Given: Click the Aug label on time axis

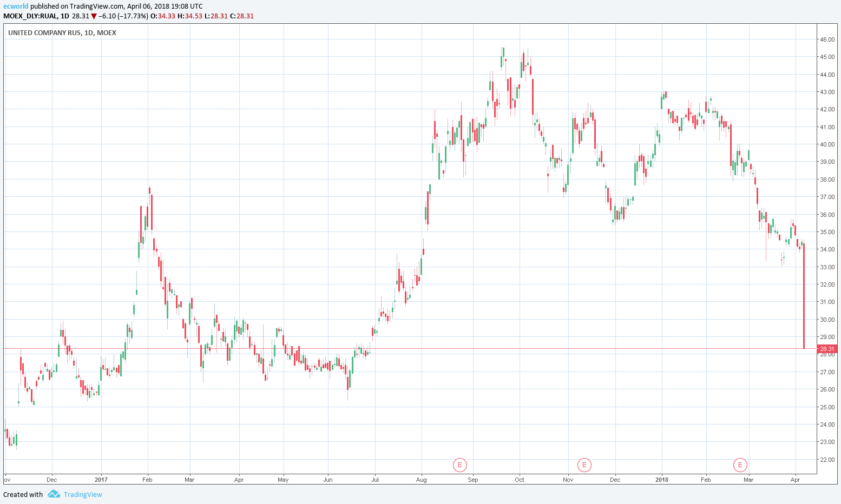Looking at the screenshot, I should coord(422,480).
